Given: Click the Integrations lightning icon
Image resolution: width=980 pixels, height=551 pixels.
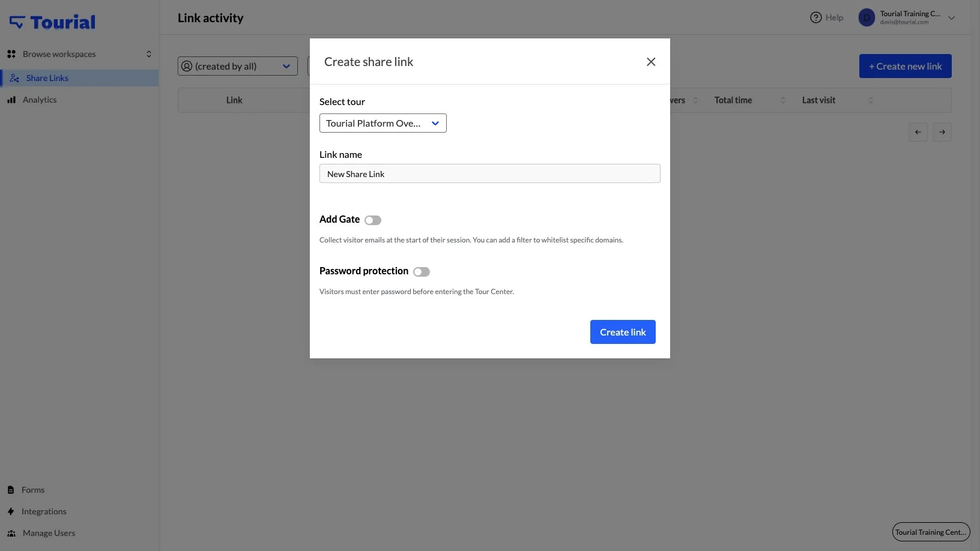Looking at the screenshot, I should pos(11,511).
